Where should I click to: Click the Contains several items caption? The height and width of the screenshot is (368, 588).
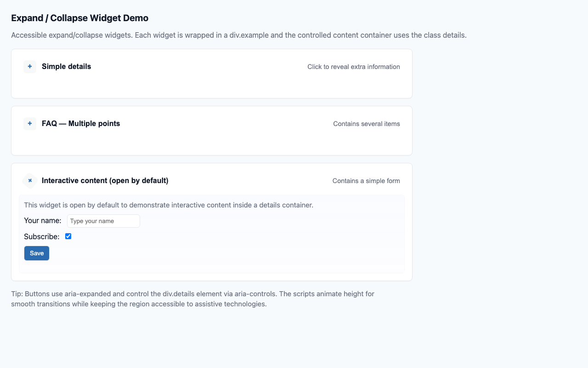366,124
